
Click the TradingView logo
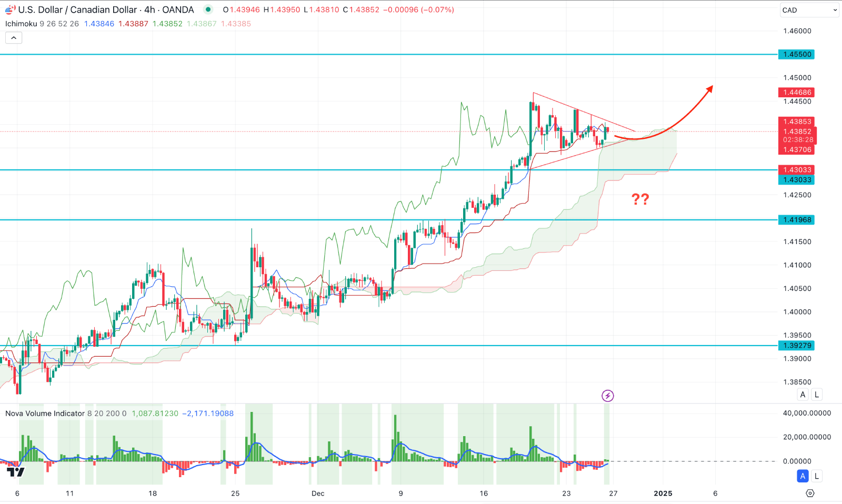[x=16, y=472]
